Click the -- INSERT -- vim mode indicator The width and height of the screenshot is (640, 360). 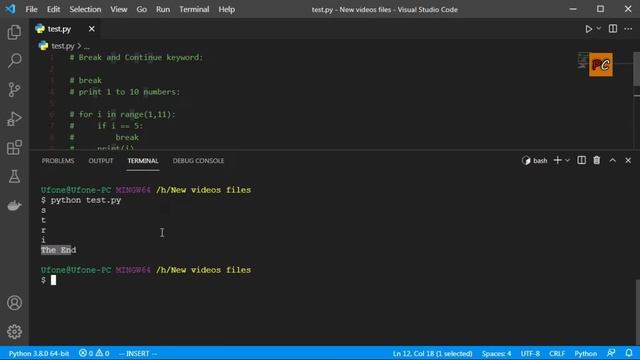coord(138,353)
